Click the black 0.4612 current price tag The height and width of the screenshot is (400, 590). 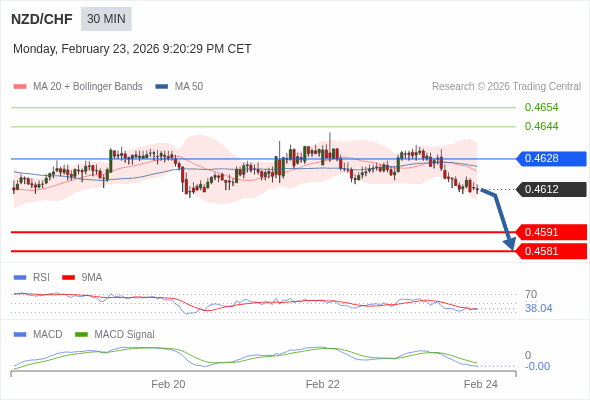tap(551, 189)
